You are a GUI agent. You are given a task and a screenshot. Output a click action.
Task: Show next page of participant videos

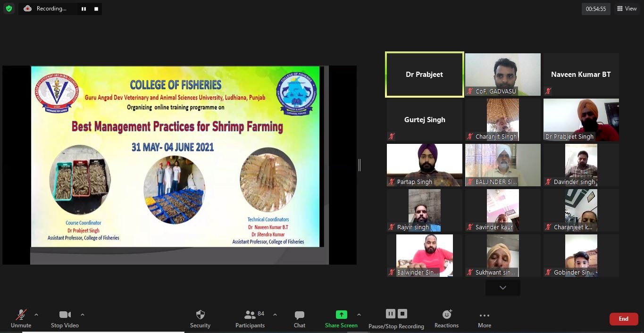(503, 288)
